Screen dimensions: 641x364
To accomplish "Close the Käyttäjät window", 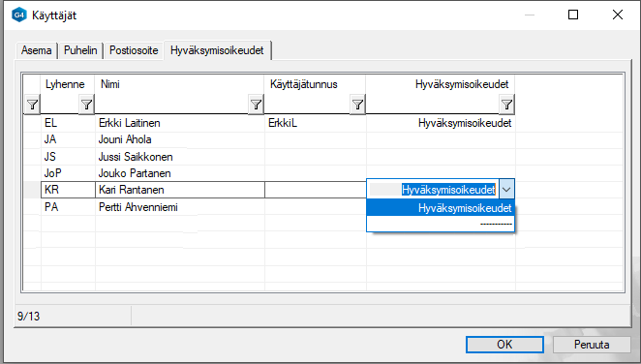I will [618, 15].
